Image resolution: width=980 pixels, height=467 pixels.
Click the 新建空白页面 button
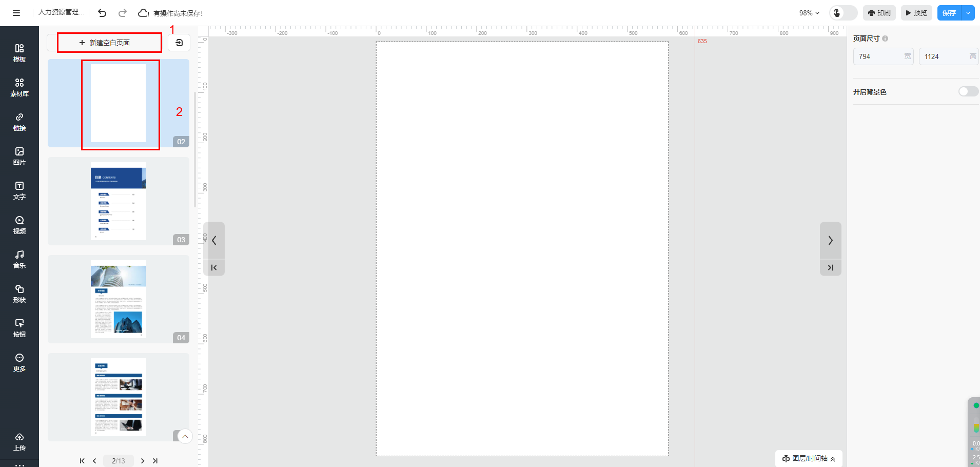tap(109, 43)
